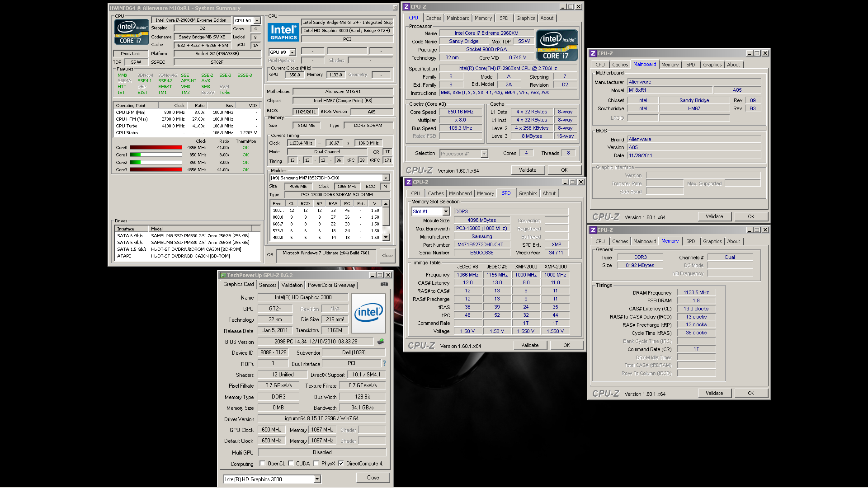Viewport: 868px width, 488px height.
Task: Switch to Memory tab in CPU-Z CPU window
Action: point(483,18)
